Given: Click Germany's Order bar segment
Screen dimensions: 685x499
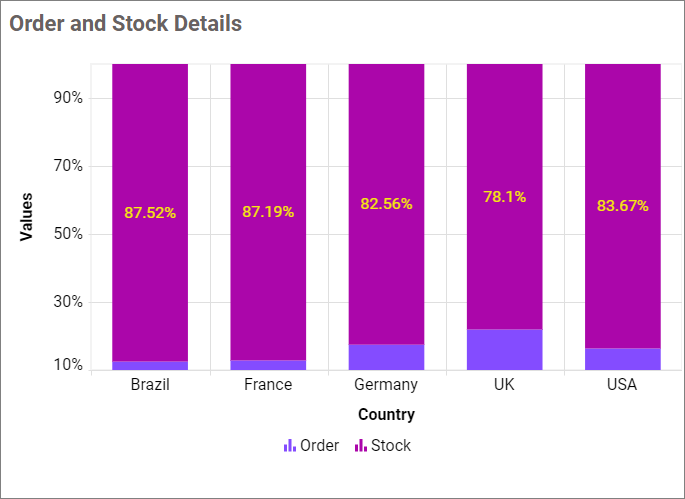Looking at the screenshot, I should pyautogui.click(x=386, y=357).
